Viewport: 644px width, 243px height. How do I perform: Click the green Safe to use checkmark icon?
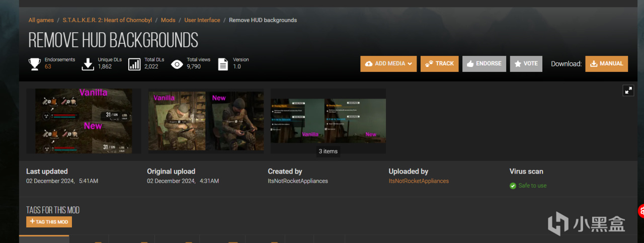point(513,186)
